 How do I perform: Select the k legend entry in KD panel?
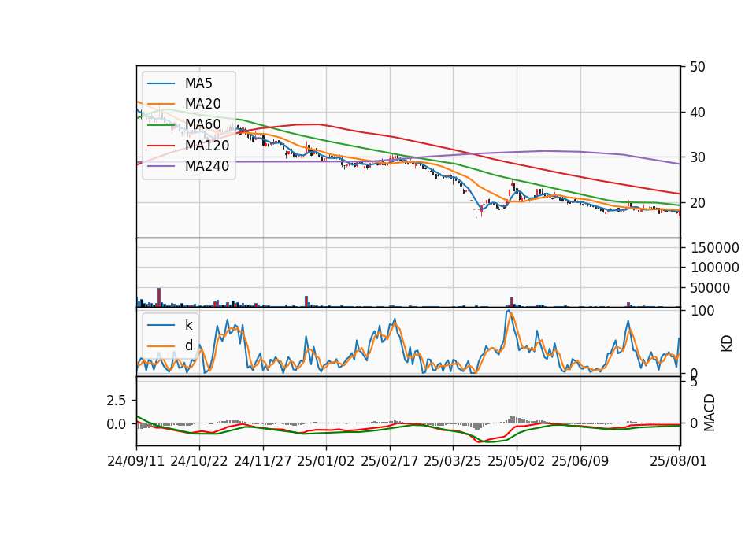(x=170, y=325)
